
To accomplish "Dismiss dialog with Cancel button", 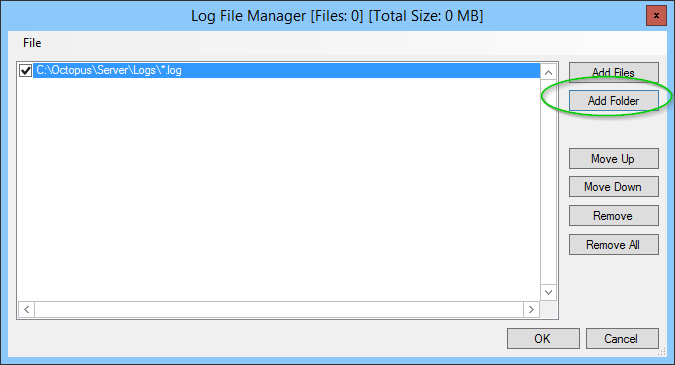I will click(x=622, y=339).
